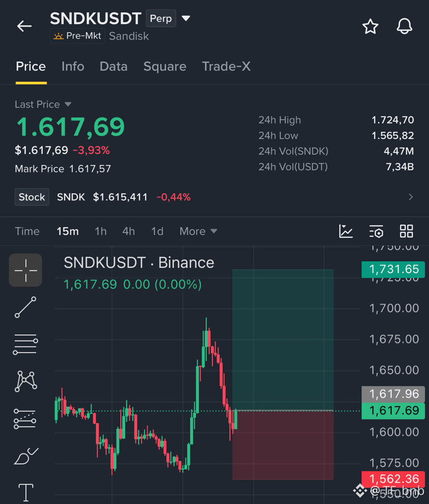Click the Sandisk name label
429x504 pixels.
129,36
